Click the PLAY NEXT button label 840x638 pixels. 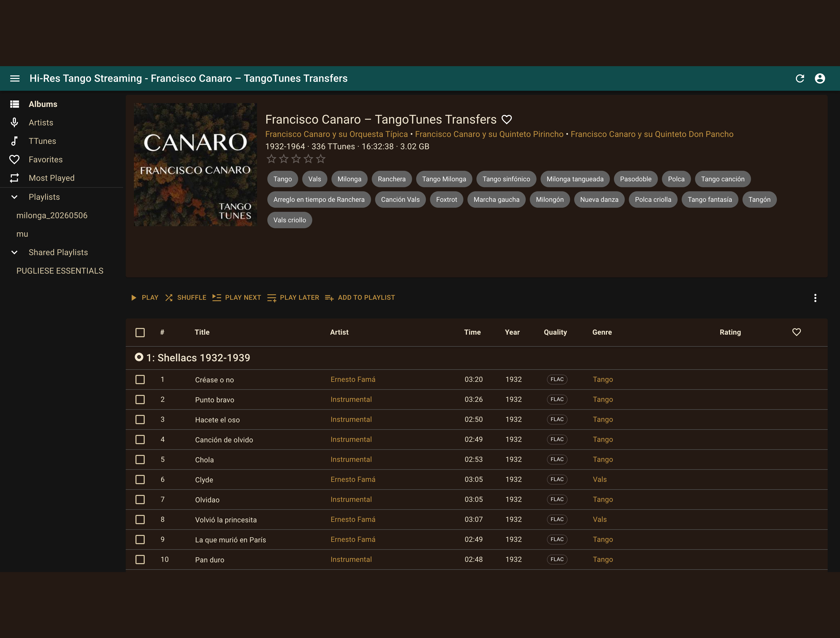tap(243, 298)
